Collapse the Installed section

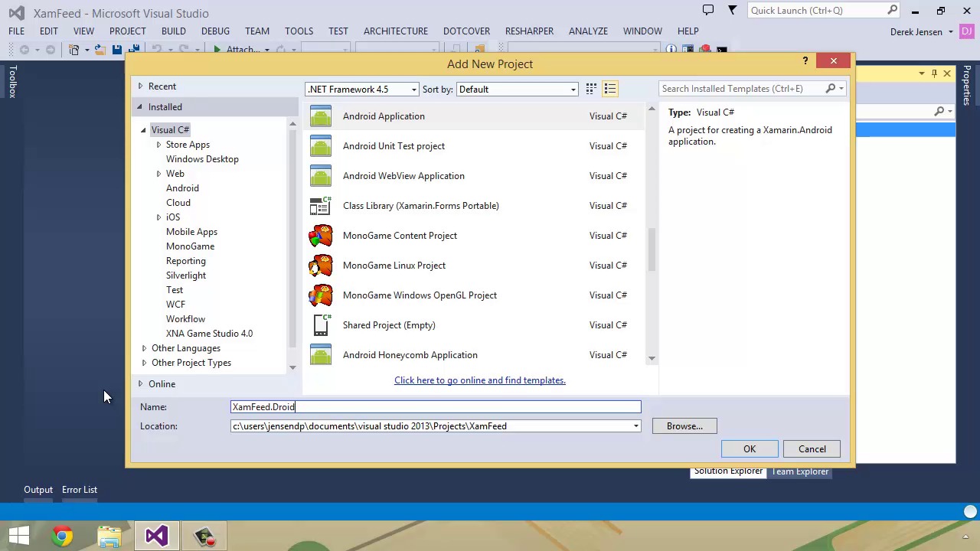(x=140, y=107)
